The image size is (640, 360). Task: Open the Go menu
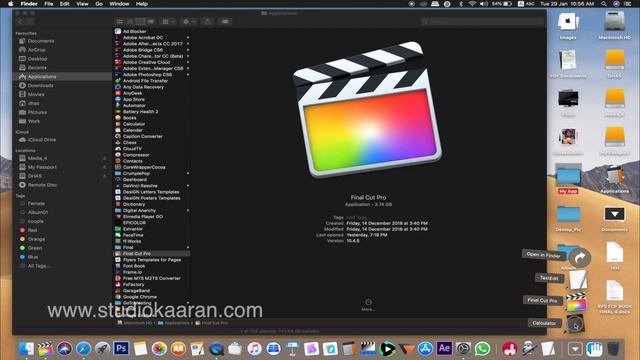click(99, 4)
